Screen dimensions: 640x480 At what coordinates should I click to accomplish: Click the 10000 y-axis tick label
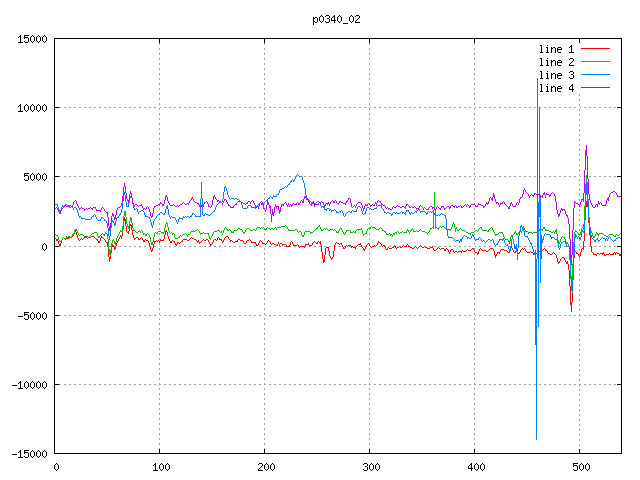click(x=32, y=108)
